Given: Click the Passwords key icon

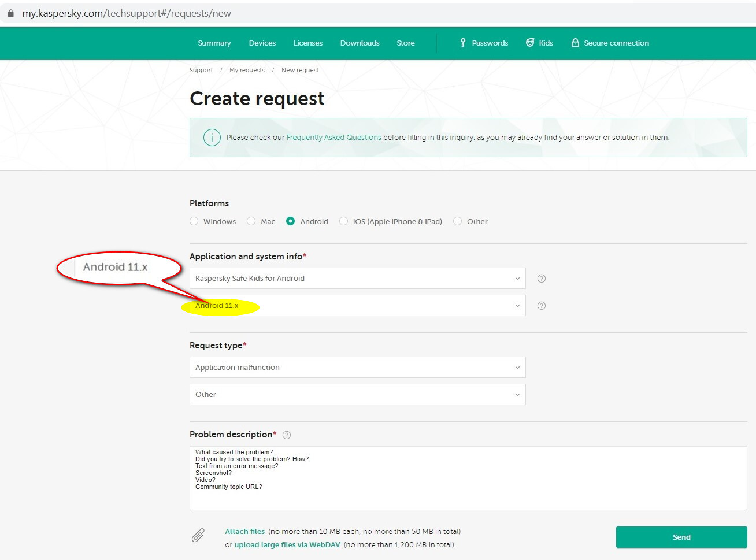Looking at the screenshot, I should (463, 43).
